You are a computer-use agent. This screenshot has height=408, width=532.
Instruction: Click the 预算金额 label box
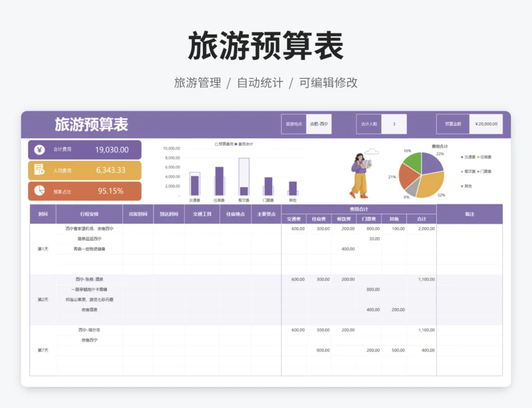(453, 124)
